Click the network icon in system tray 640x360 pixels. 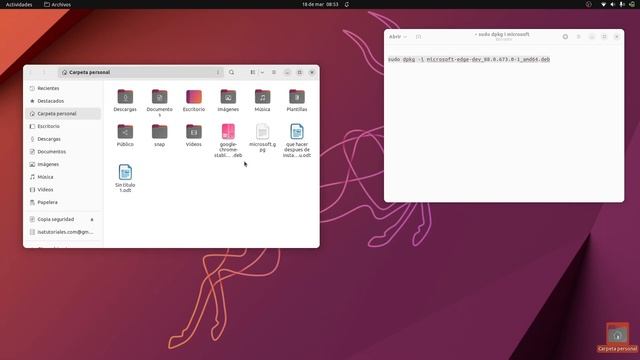(x=603, y=4)
